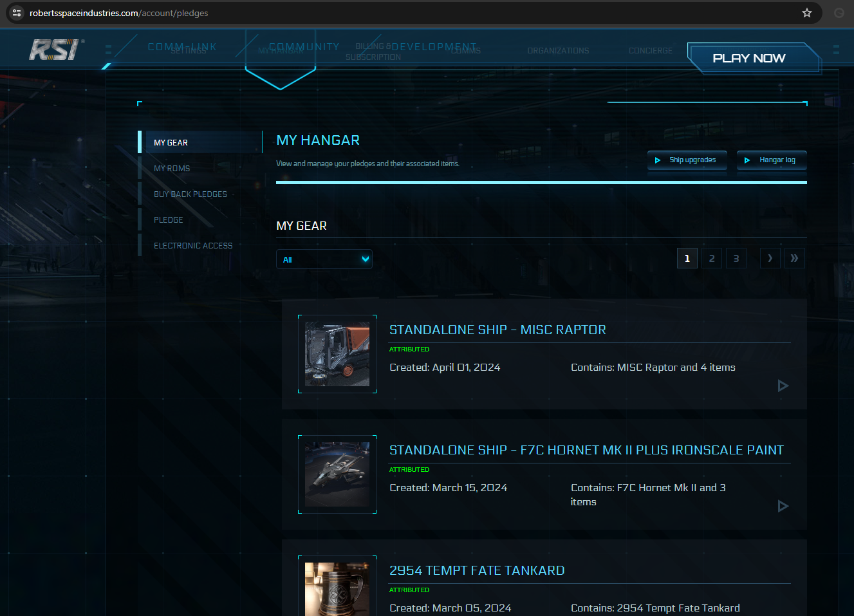Click the play arrow icon on Ship upgrades

click(x=658, y=160)
